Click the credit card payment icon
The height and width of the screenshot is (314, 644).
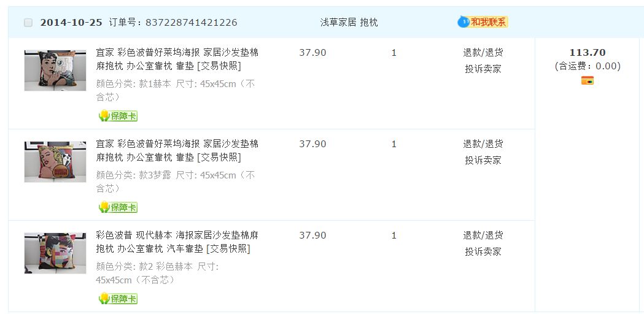587,80
